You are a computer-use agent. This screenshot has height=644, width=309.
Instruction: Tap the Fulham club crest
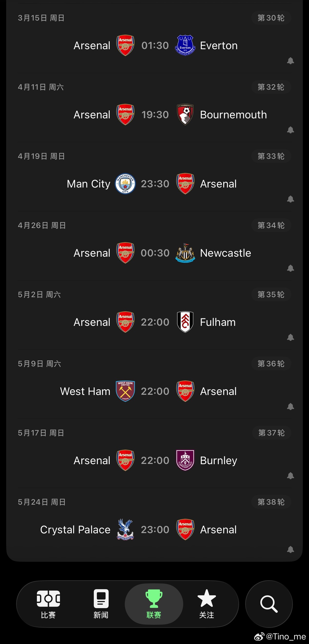(x=185, y=322)
